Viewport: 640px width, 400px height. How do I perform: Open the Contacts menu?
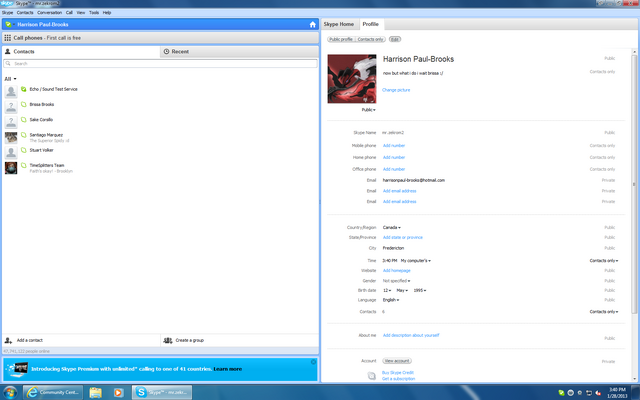tap(25, 13)
